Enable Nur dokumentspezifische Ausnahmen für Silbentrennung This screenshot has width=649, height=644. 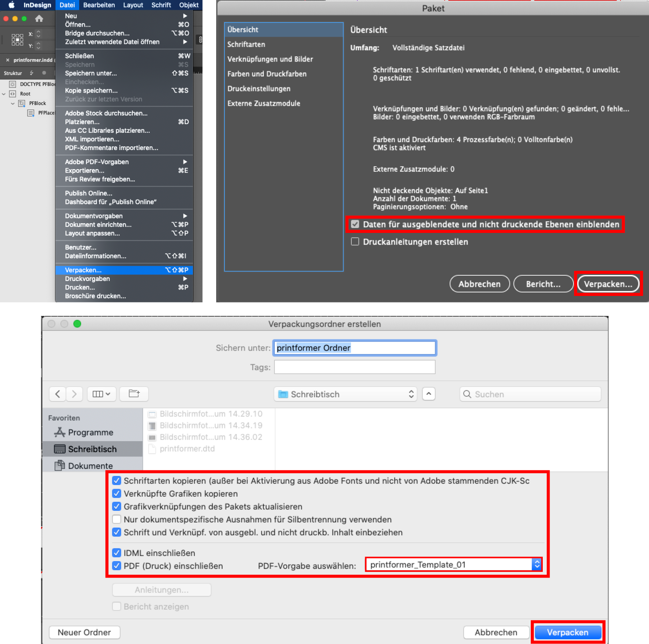click(117, 519)
